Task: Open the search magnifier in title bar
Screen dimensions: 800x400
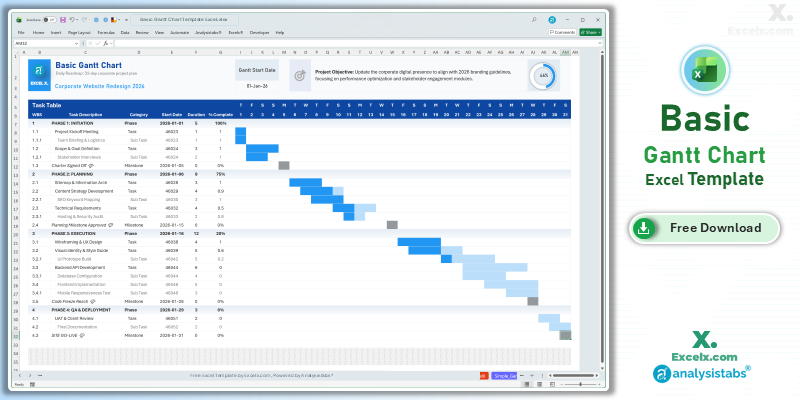Action: click(x=534, y=19)
